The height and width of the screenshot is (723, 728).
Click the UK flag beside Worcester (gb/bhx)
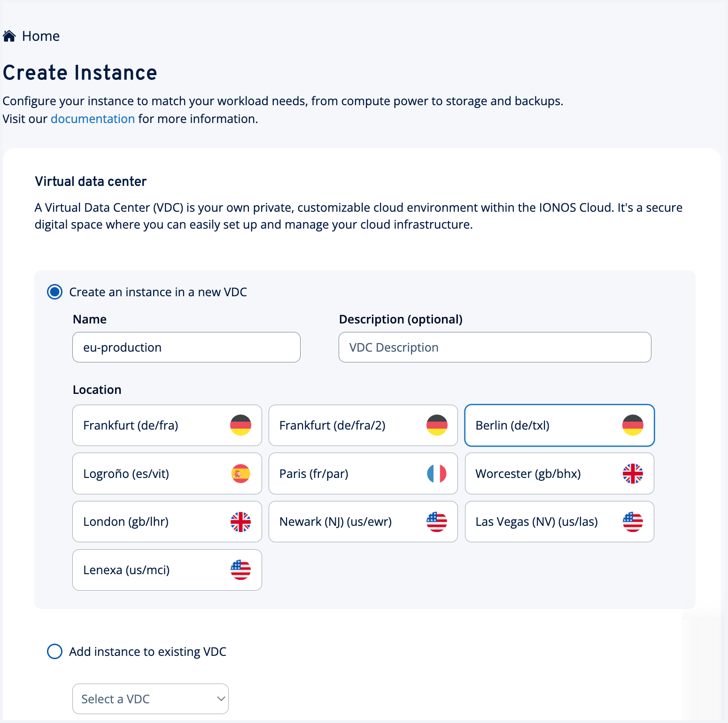click(x=633, y=473)
